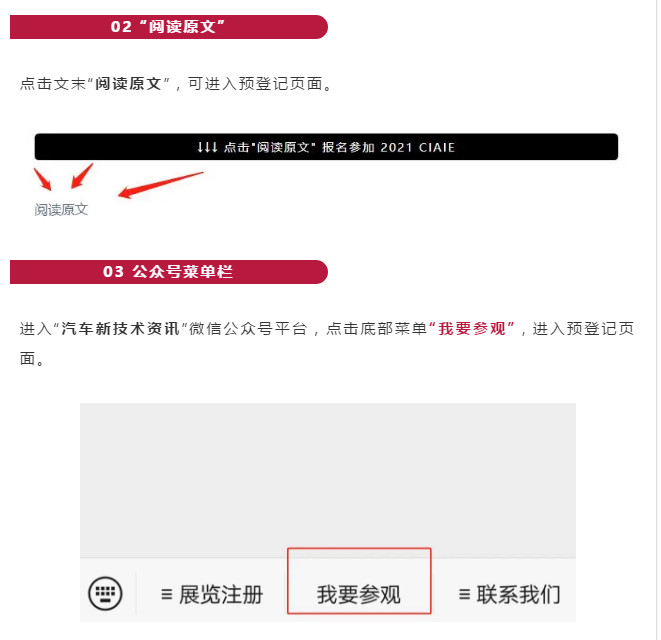This screenshot has height=640, width=661.
Task: Click the gray chat area above the menu bar
Action: 328,480
